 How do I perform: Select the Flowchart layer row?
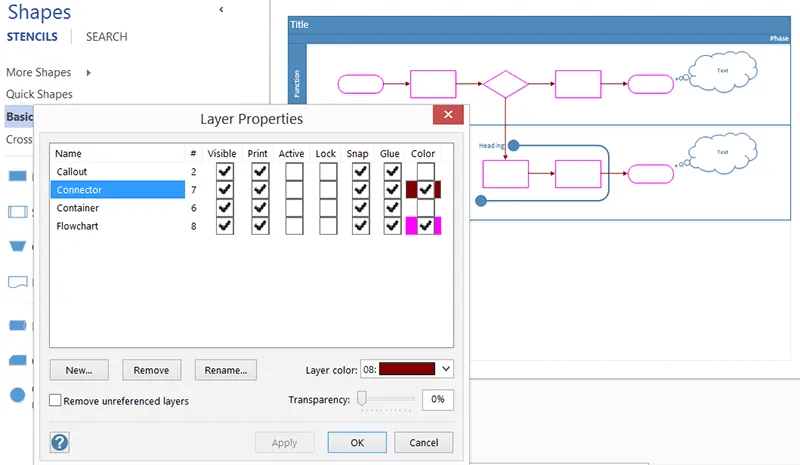(x=118, y=226)
